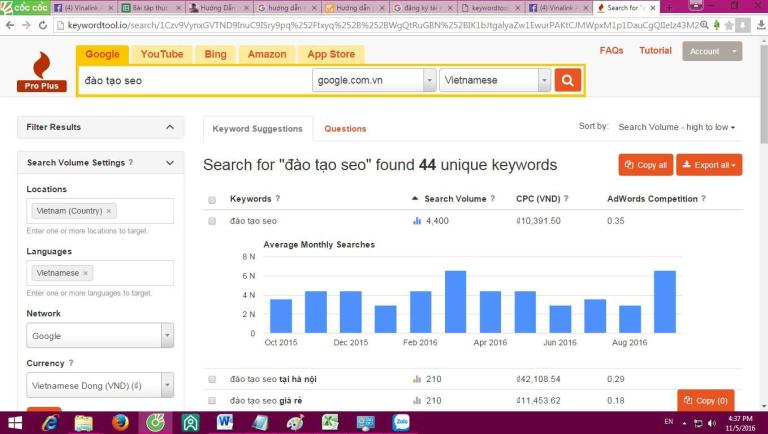
Task: Open Windows Start menu
Action: [x=15, y=423]
